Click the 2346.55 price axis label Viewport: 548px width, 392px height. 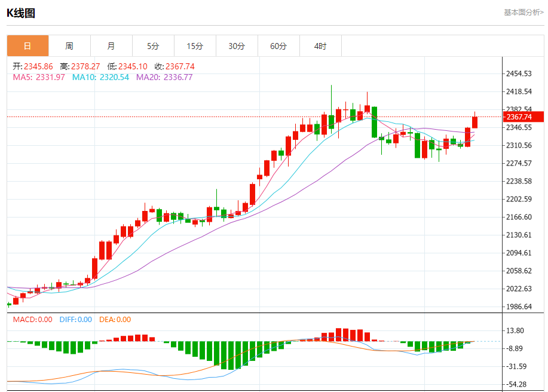[519, 127]
